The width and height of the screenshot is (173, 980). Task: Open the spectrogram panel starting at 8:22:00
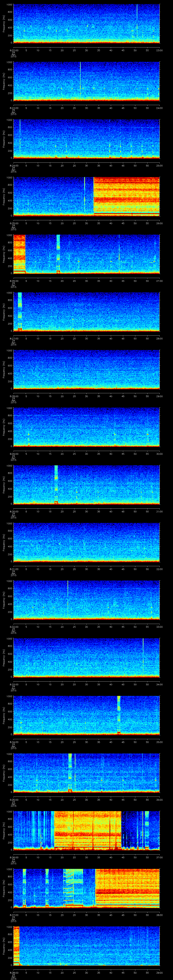click(86, 24)
